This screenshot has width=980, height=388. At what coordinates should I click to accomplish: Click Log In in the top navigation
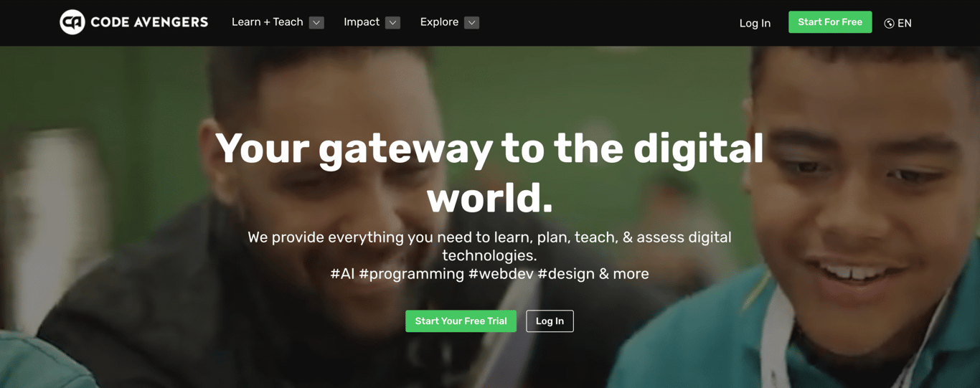coord(755,23)
